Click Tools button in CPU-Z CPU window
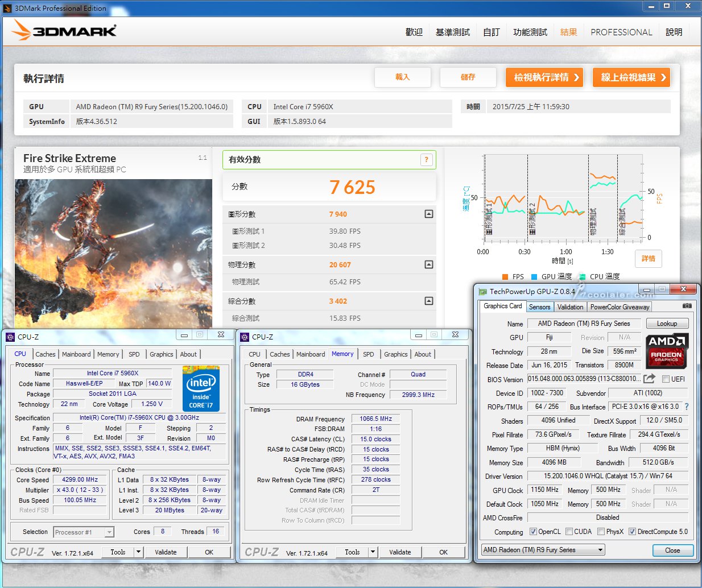 point(118,552)
